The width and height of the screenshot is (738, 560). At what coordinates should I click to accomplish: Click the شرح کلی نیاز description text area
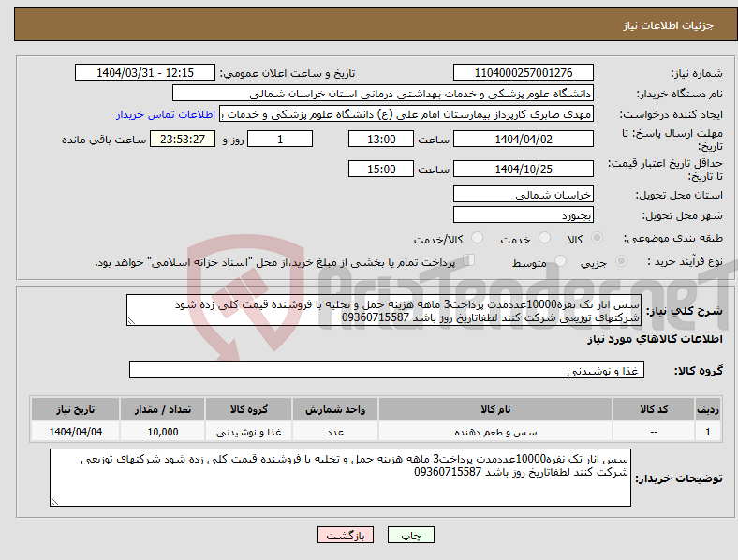click(384, 310)
